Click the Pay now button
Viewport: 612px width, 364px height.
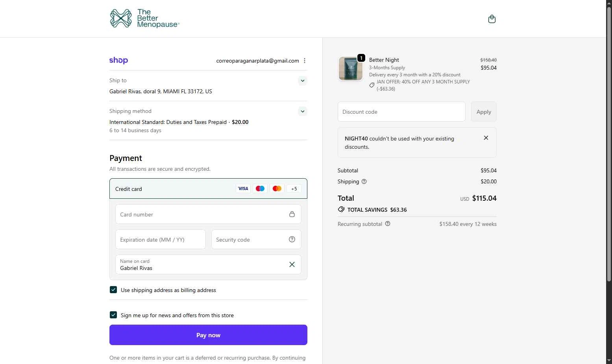(208, 335)
